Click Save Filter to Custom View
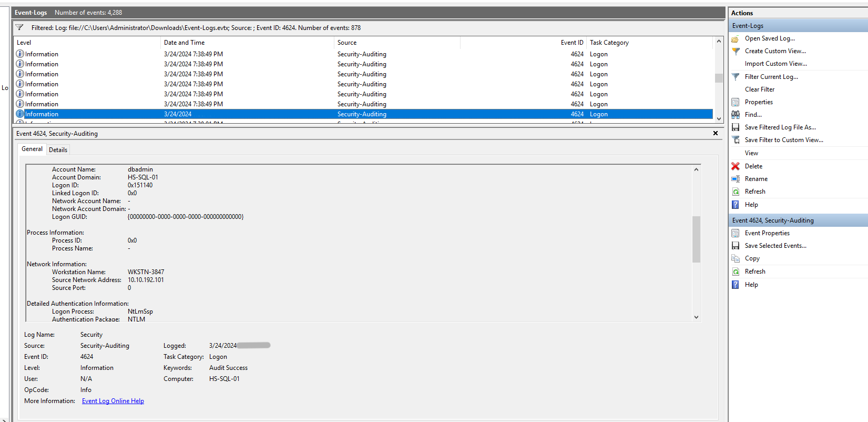This screenshot has width=868, height=422. tap(784, 140)
